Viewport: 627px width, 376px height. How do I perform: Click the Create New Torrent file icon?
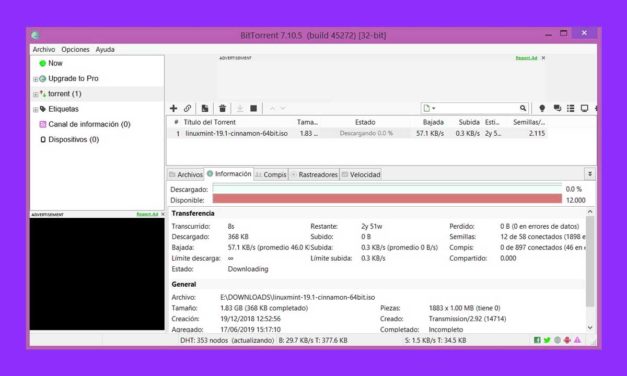tap(205, 108)
